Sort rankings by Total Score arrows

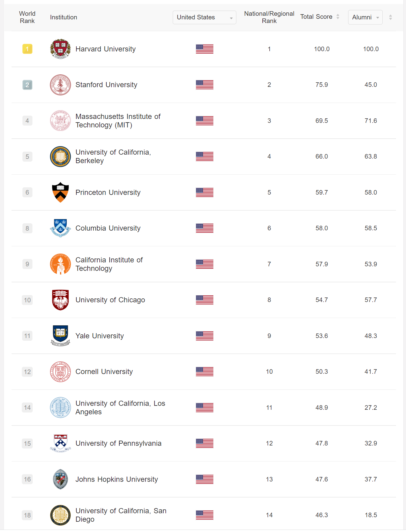pyautogui.click(x=338, y=17)
